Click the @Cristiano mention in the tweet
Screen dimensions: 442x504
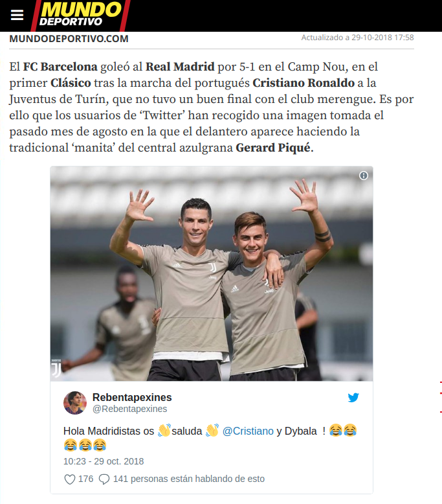[x=248, y=431]
